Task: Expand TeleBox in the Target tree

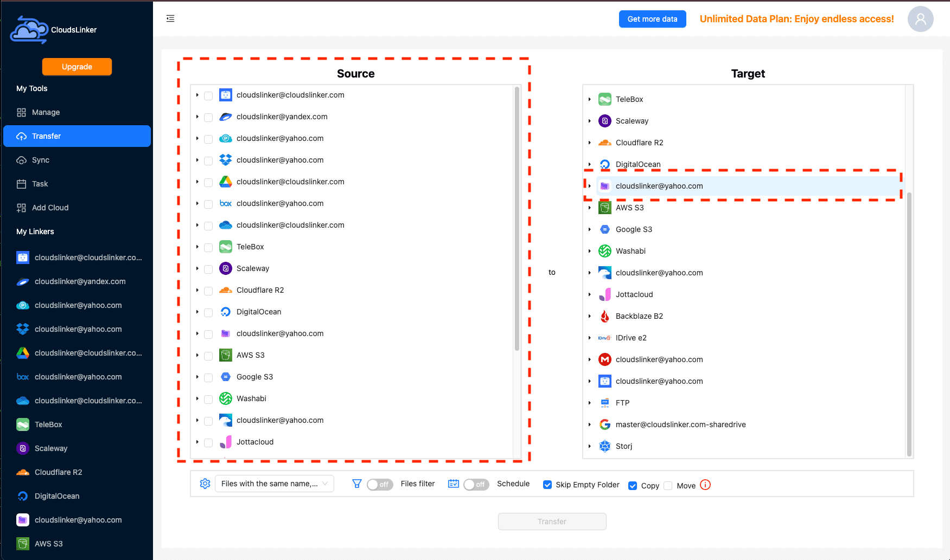Action: click(590, 99)
